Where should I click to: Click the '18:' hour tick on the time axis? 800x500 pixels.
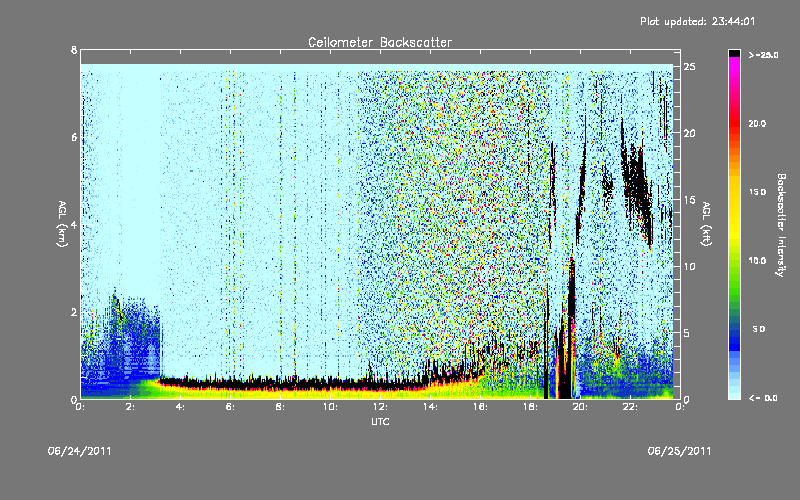click(530, 407)
